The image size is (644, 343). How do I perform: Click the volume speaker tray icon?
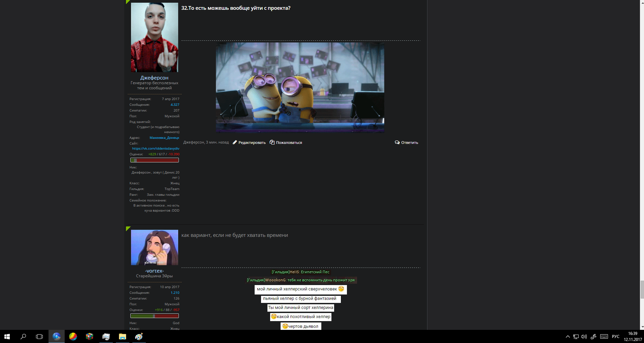pos(584,337)
